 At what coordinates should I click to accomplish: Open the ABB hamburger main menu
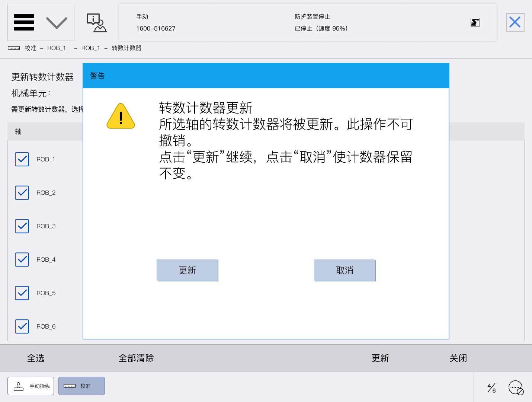click(x=24, y=22)
